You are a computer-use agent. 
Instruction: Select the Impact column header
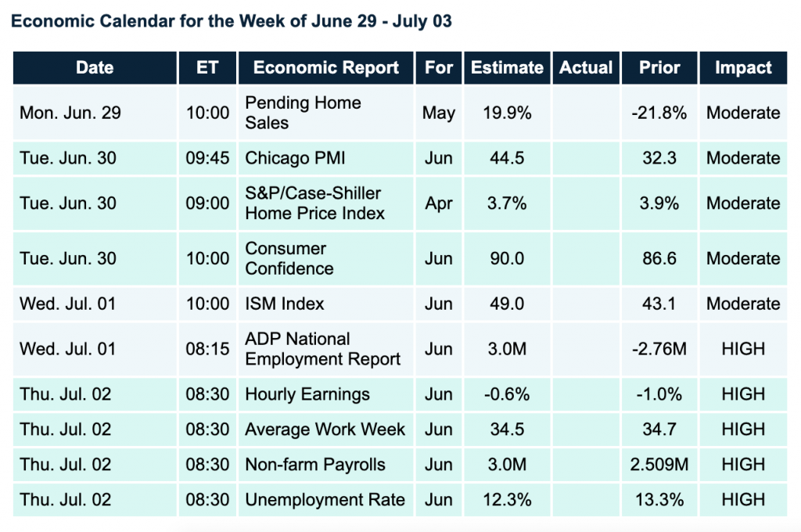coord(743,68)
